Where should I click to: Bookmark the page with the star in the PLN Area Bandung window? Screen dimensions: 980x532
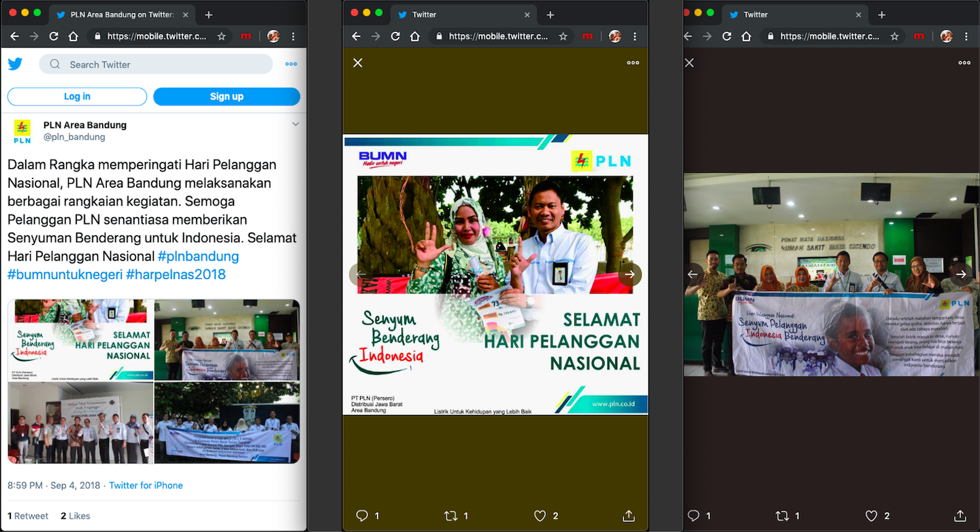(x=221, y=37)
